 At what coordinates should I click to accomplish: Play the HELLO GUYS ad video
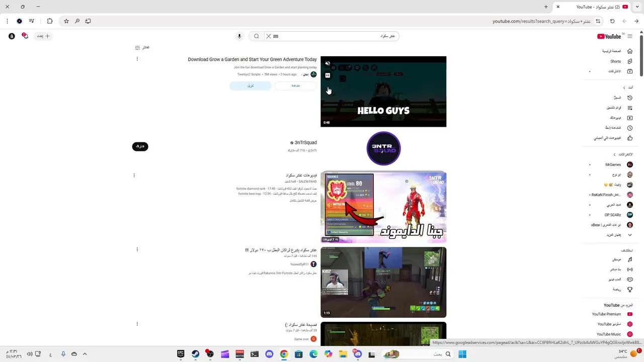pyautogui.click(x=383, y=92)
